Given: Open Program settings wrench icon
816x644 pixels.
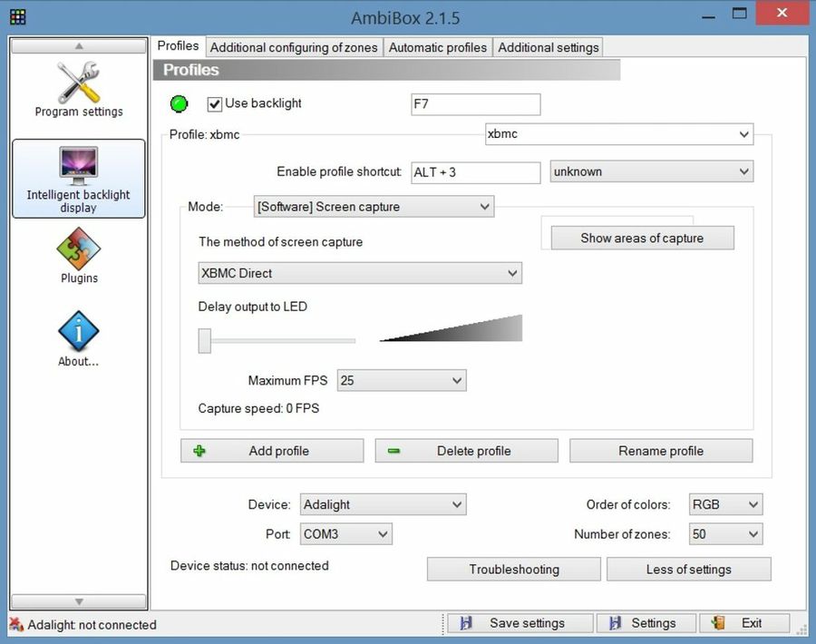Looking at the screenshot, I should [79, 84].
